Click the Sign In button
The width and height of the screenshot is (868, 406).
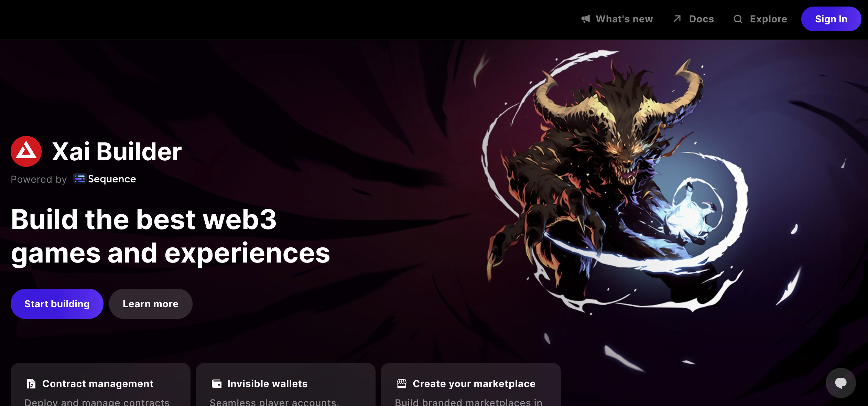pyautogui.click(x=831, y=19)
